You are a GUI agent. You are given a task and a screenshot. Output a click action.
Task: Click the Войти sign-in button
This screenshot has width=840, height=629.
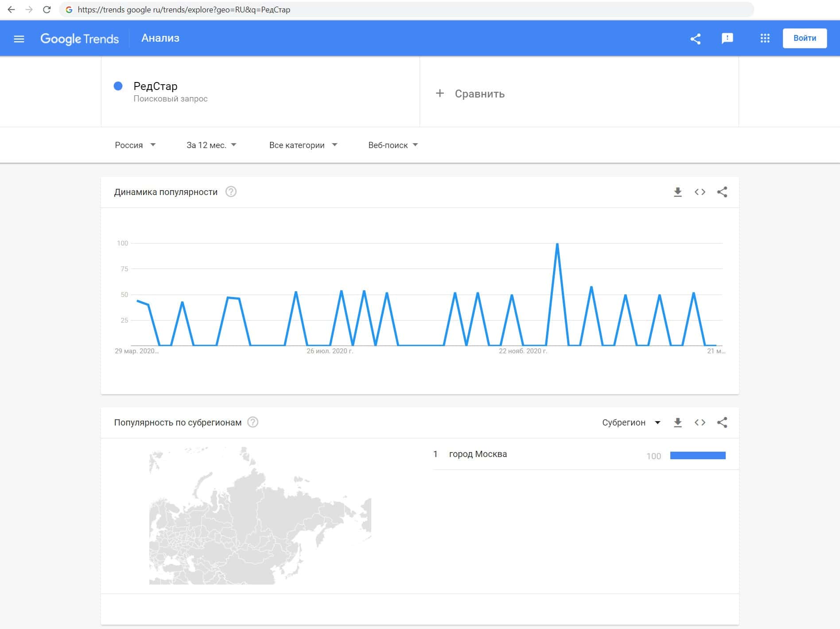click(805, 38)
